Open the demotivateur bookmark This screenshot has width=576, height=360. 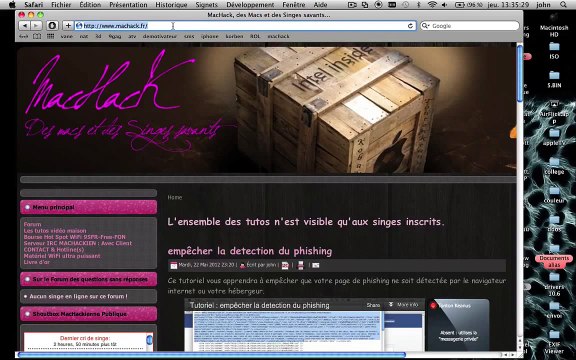click(159, 36)
